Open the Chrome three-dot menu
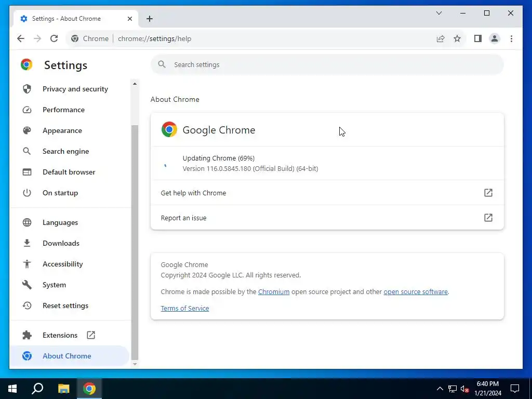The height and width of the screenshot is (399, 532). tap(511, 38)
